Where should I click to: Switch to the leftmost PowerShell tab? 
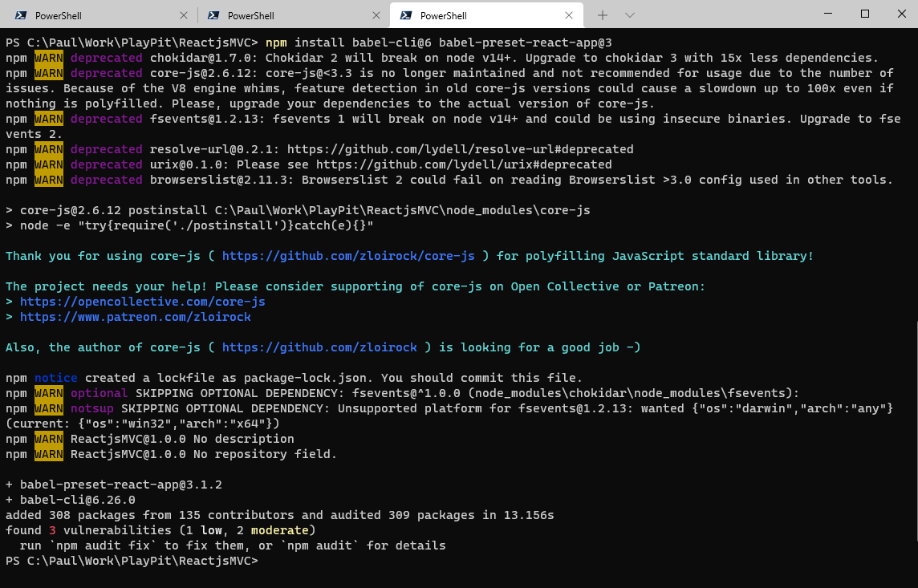tap(98, 15)
